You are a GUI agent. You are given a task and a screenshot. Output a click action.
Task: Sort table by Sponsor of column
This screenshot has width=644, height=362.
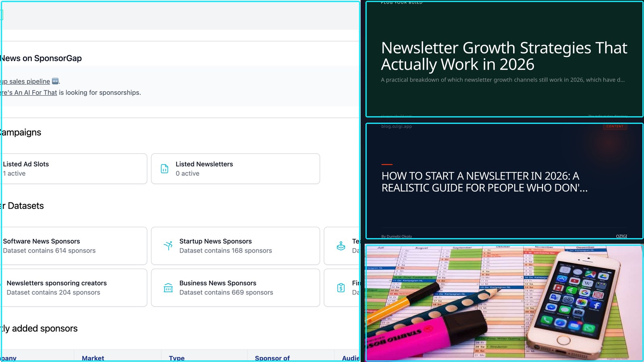(x=272, y=358)
